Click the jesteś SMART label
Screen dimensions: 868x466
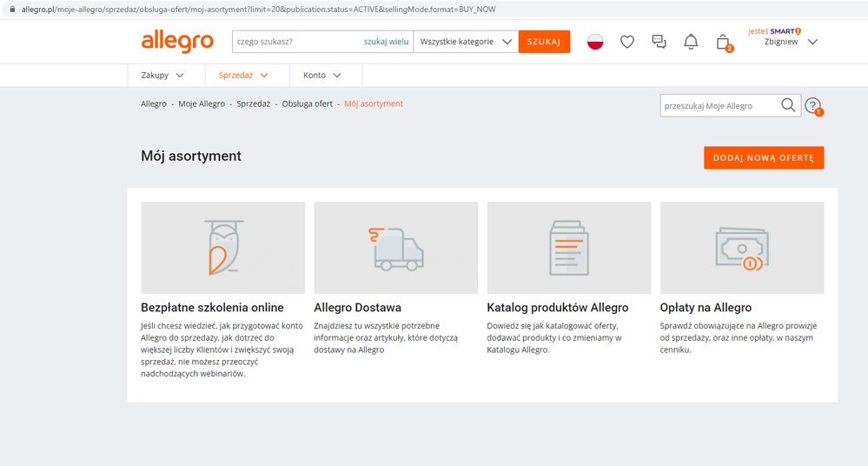click(774, 31)
